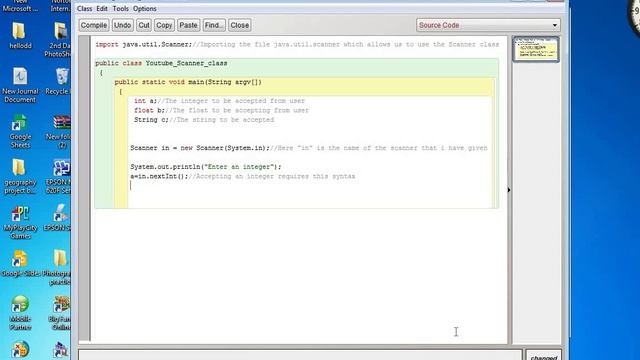Image resolution: width=640 pixels, height=360 pixels.
Task: Select the Photography practice folder icon
Action: 57,267
